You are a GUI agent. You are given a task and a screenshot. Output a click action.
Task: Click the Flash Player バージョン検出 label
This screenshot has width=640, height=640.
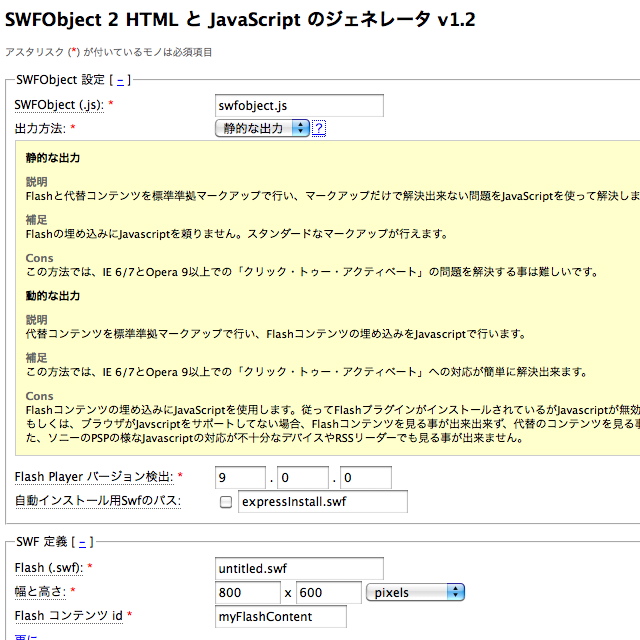(x=95, y=476)
